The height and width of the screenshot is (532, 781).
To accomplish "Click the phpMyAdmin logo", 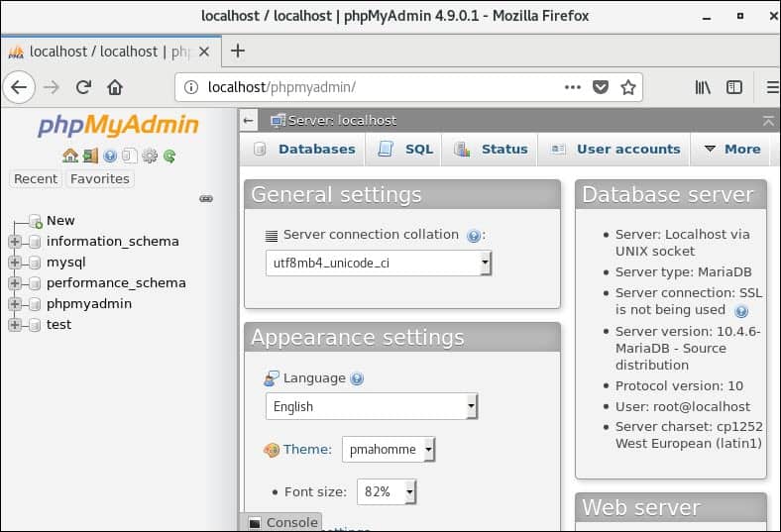I will click(x=119, y=125).
